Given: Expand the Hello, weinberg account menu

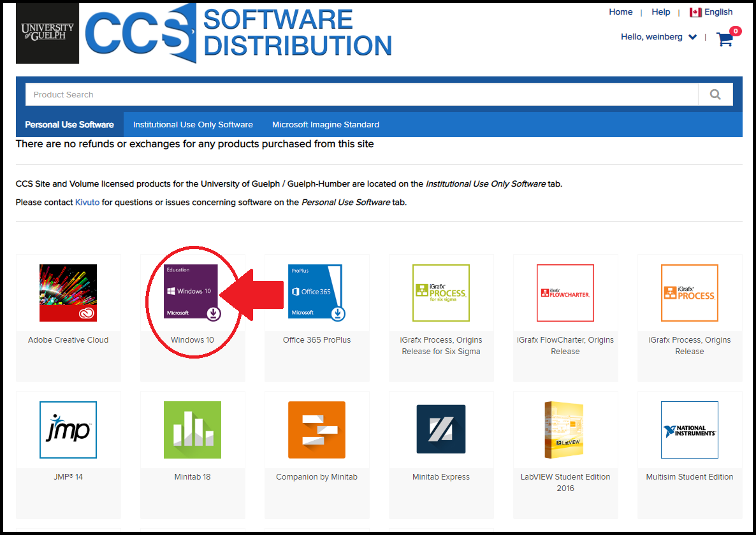Looking at the screenshot, I should pos(658,37).
